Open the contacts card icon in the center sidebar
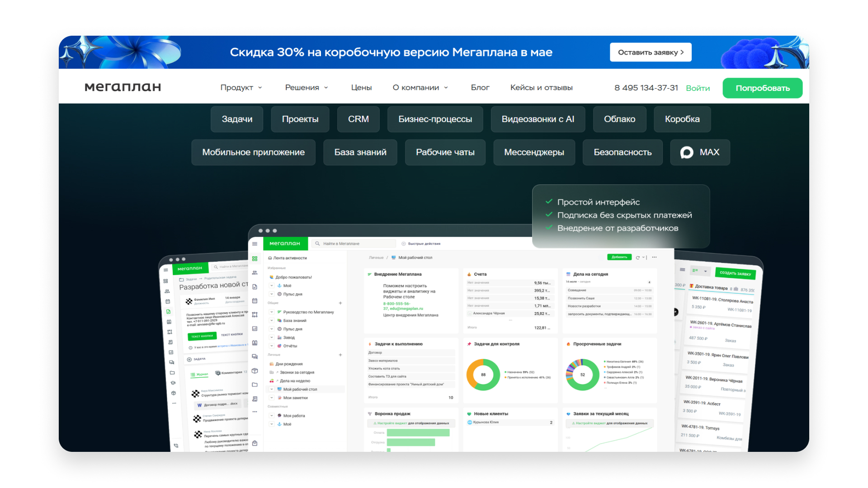 tap(255, 343)
